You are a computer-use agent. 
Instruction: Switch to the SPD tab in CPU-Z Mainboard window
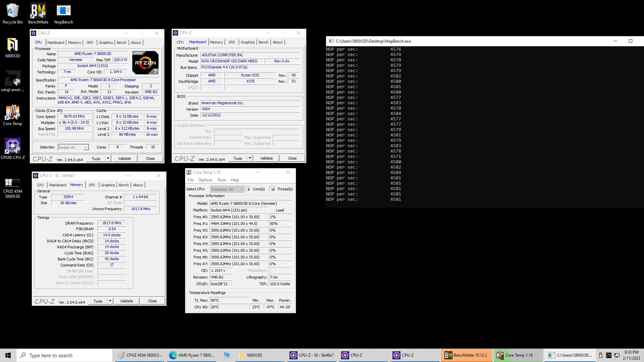232,42
